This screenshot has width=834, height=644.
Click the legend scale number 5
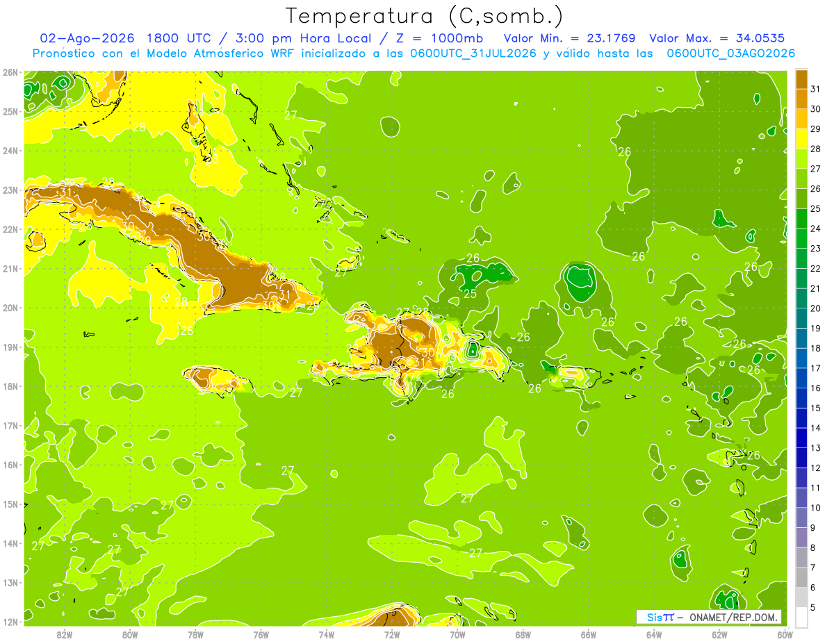(813, 607)
